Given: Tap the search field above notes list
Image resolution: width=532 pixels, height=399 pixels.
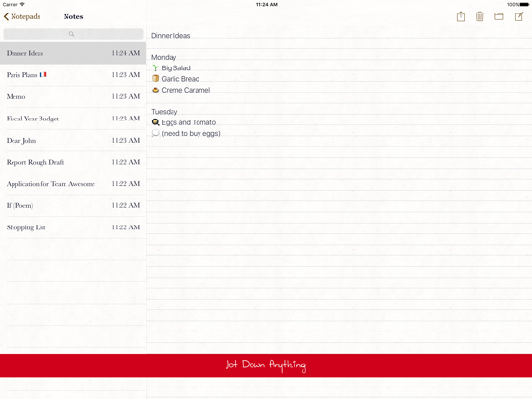Looking at the screenshot, I should coord(73,34).
